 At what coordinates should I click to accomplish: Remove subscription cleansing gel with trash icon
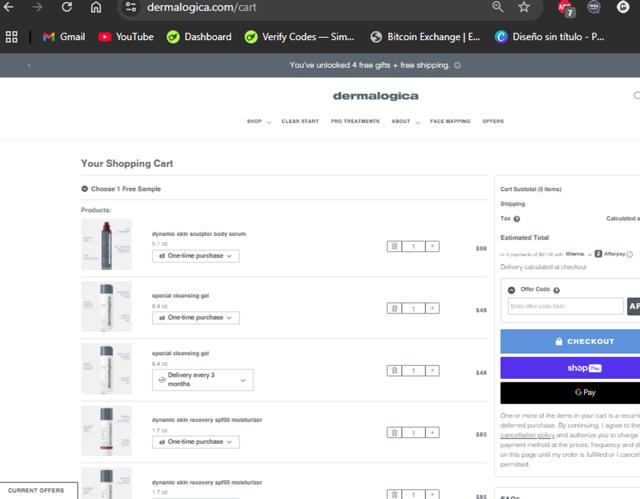pos(394,370)
